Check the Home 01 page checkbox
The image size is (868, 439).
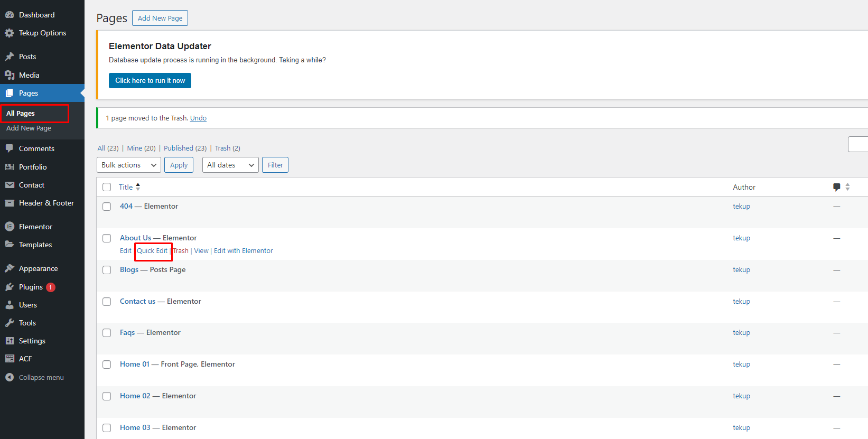point(107,365)
